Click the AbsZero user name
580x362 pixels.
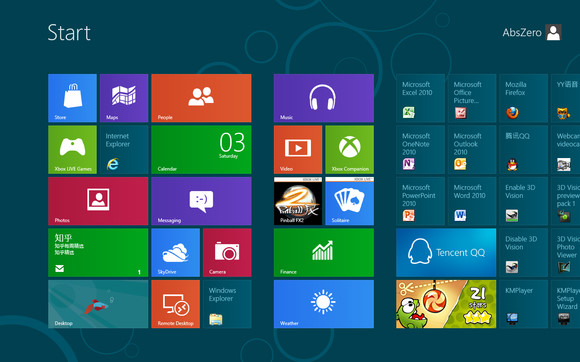click(522, 33)
